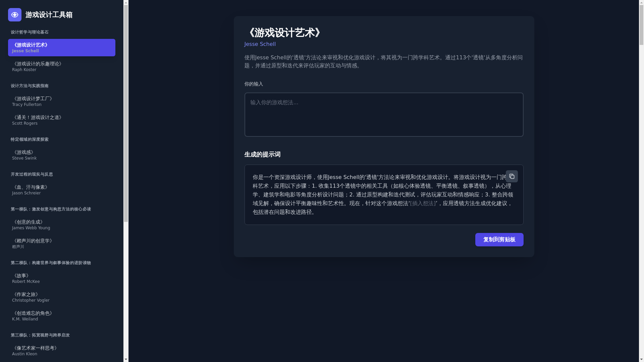This screenshot has height=362, width=644.
Task: Select 《游戏设计艺术》 by Jesse Schell in sidebar
Action: pos(62,48)
